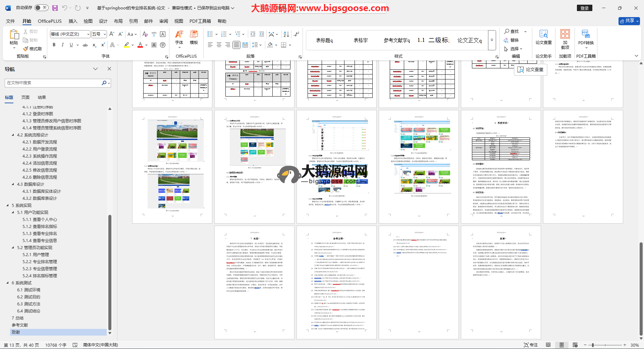Open the 插入 ribbon tab
The image size is (644, 349).
coord(73,21)
